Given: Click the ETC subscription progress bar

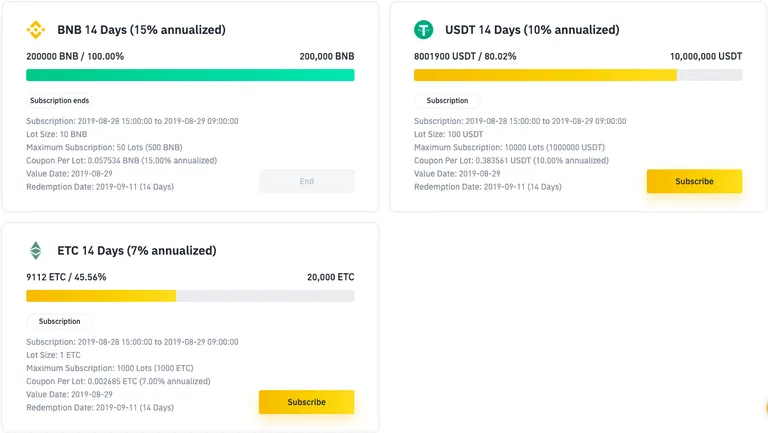Looking at the screenshot, I should pyautogui.click(x=190, y=296).
